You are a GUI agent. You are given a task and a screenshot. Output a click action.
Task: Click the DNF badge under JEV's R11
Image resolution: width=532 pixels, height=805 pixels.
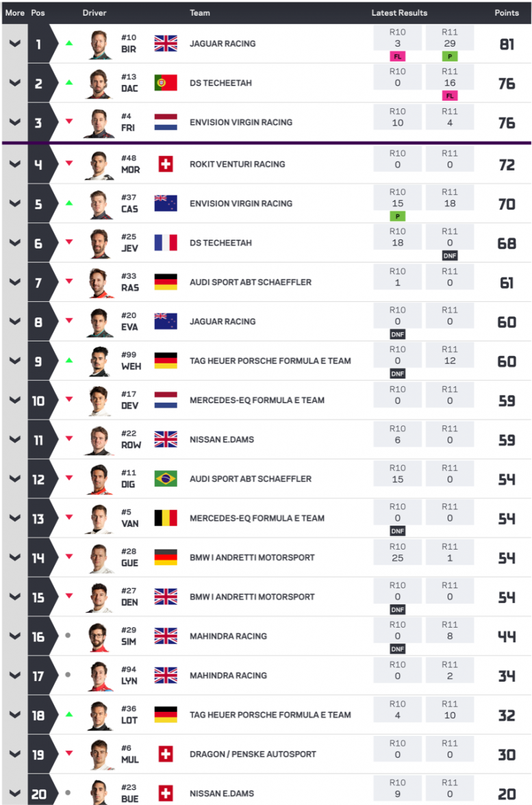(x=450, y=255)
